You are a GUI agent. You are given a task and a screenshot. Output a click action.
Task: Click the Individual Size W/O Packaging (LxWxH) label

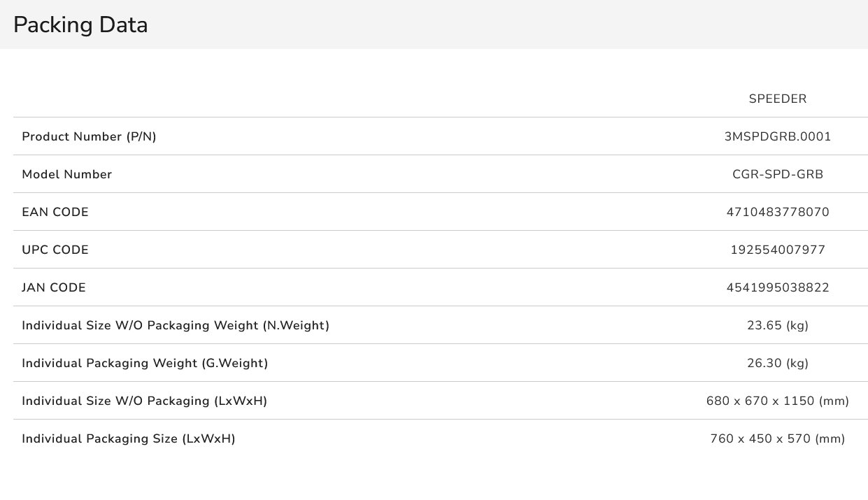point(144,401)
